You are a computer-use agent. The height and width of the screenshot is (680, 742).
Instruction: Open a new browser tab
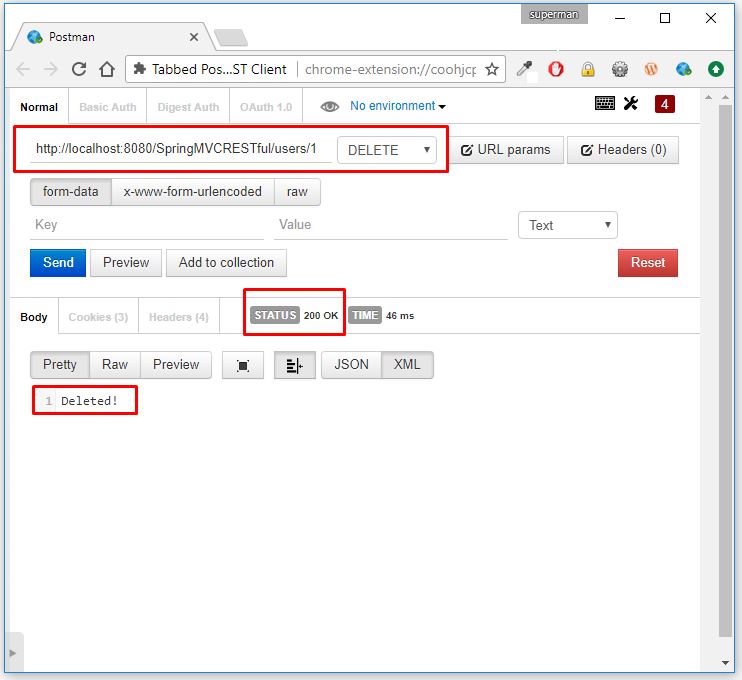(231, 38)
